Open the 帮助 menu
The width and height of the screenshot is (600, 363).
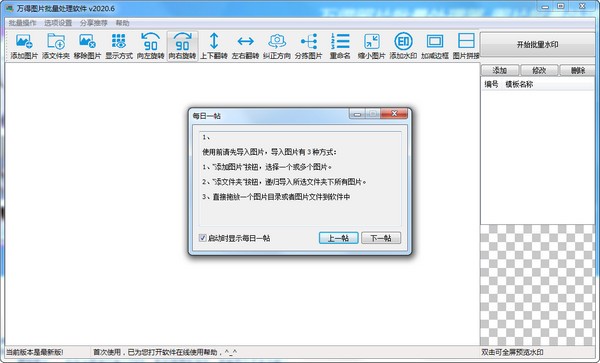tap(122, 23)
